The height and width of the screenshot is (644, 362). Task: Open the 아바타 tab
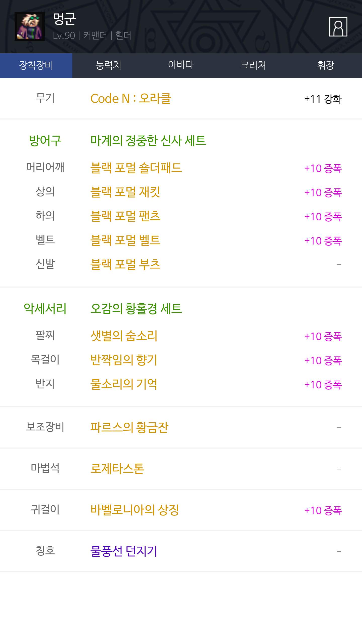click(x=181, y=65)
